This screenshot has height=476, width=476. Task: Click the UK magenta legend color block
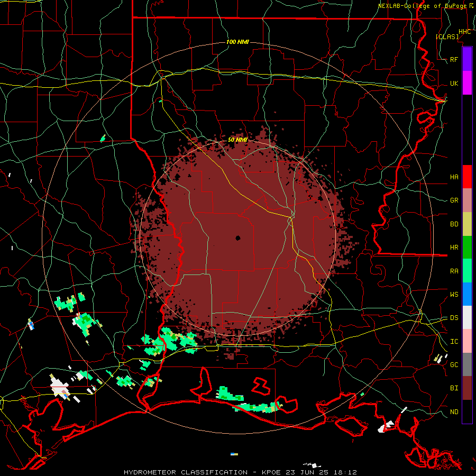pos(467,83)
